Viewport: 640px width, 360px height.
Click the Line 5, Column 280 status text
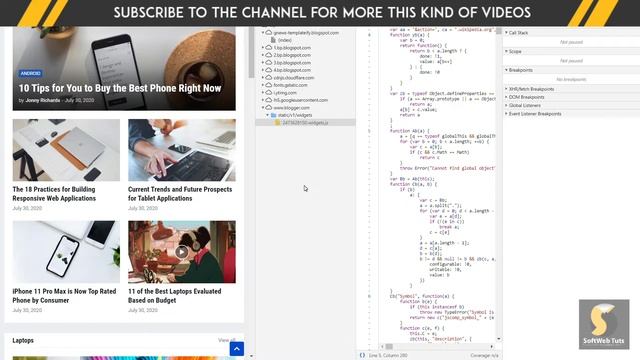388,356
